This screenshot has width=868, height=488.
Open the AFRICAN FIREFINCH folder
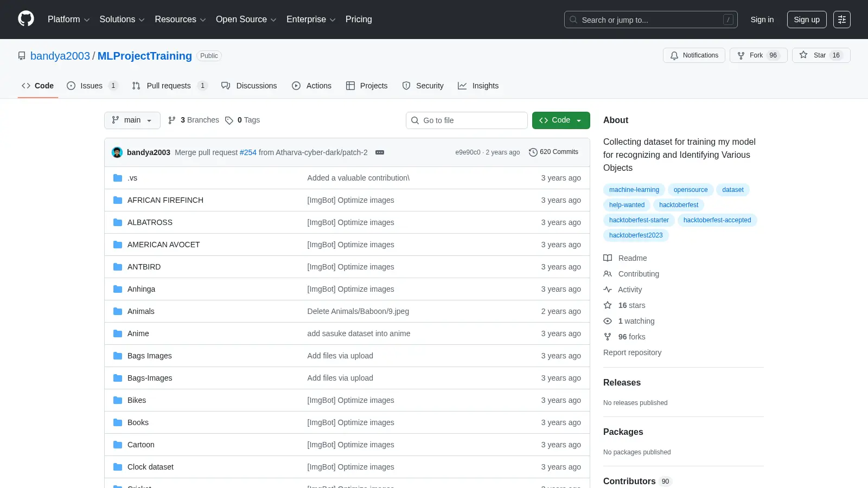165,200
